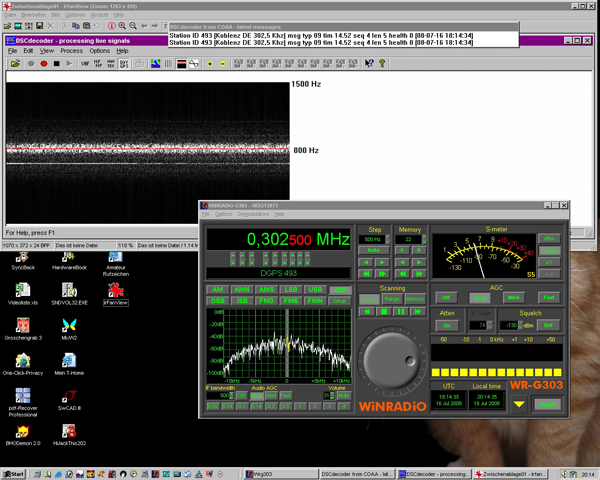Toggle Mute button next to volume
This screenshot has height=480, width=600.
344,395
